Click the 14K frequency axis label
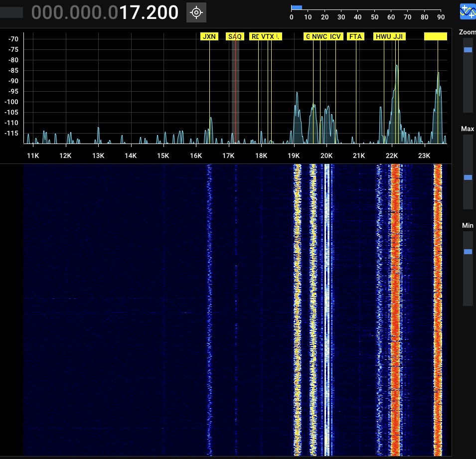 point(131,155)
